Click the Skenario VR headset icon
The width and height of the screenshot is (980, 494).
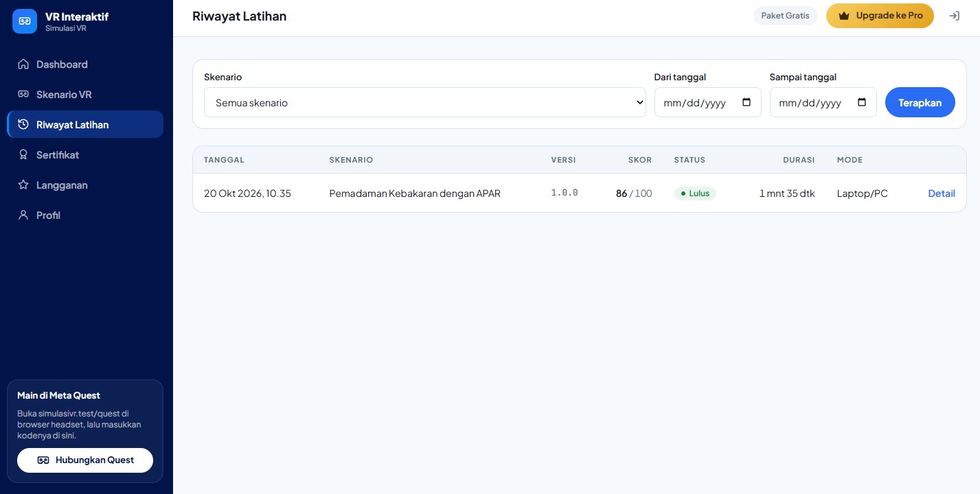point(23,95)
